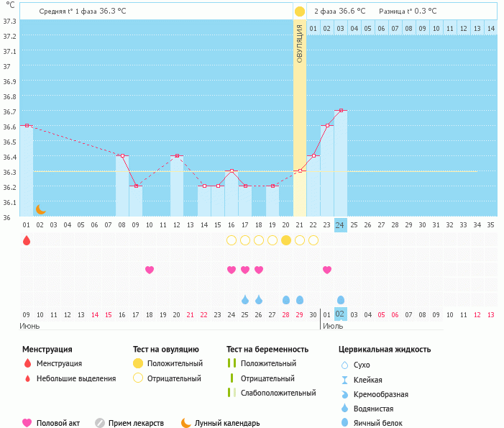Click the egg white fluid icon on day 24
The image size is (504, 428).
(341, 299)
